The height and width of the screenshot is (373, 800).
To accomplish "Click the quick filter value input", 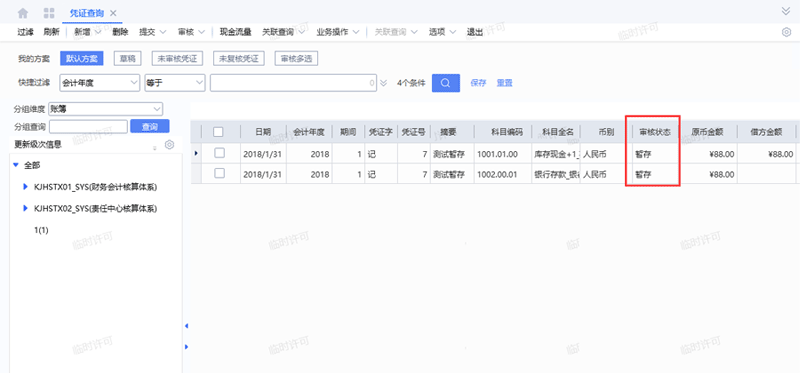I will coord(294,83).
